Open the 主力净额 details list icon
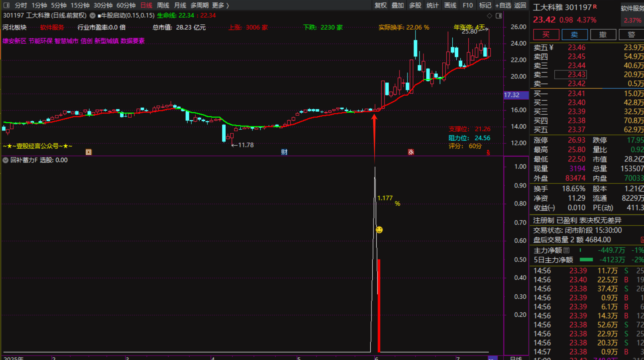The image size is (644, 360). 566,250
